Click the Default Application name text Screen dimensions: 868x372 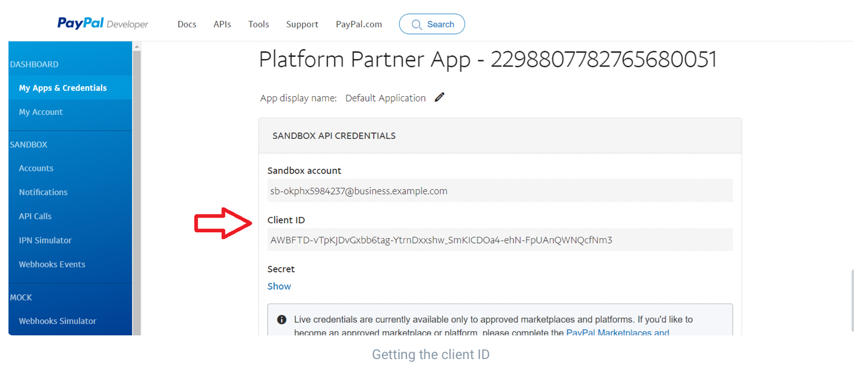coord(385,98)
